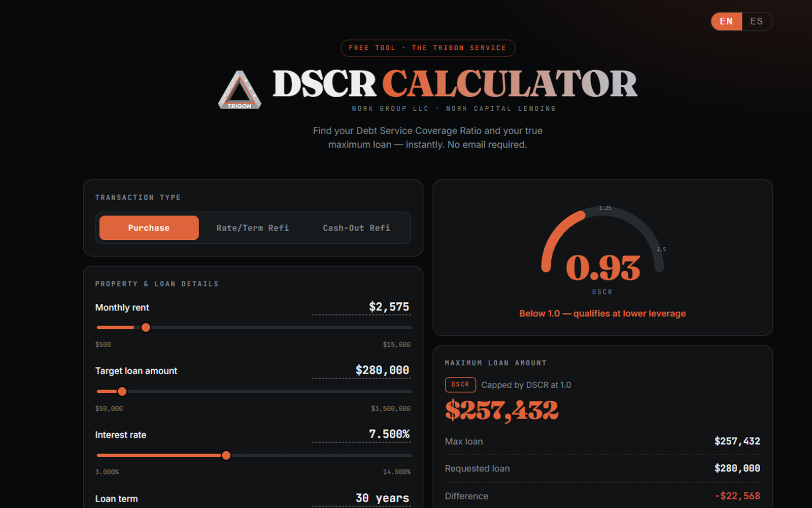The width and height of the screenshot is (812, 508).
Task: Select the Purchase transaction type
Action: [149, 228]
